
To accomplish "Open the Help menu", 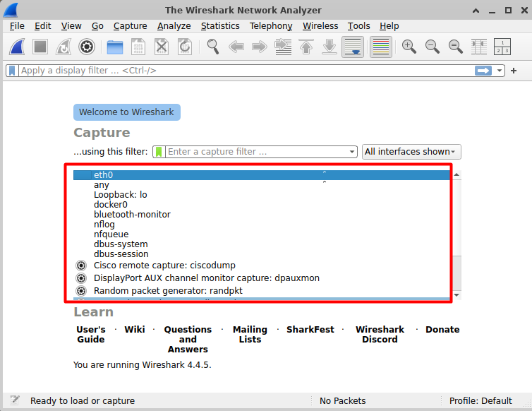I will (389, 26).
